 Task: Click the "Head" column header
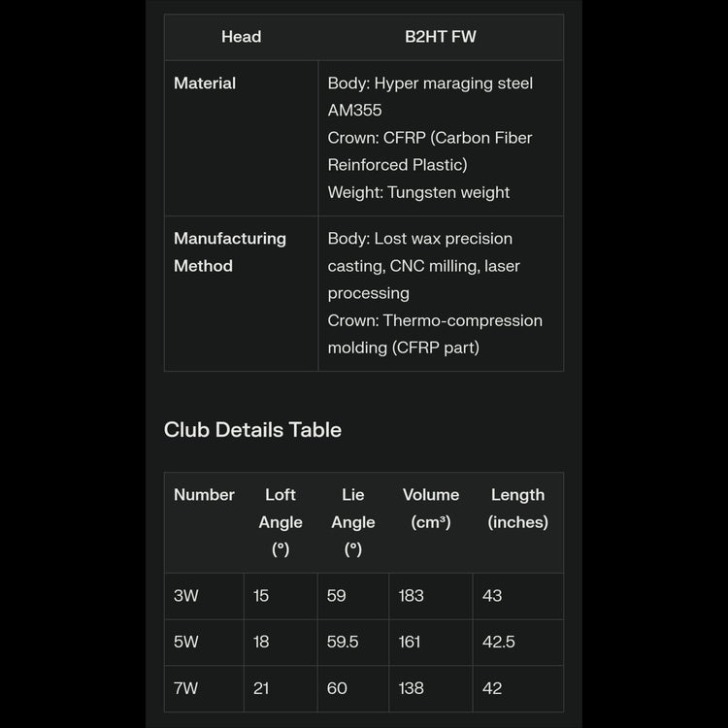(241, 37)
